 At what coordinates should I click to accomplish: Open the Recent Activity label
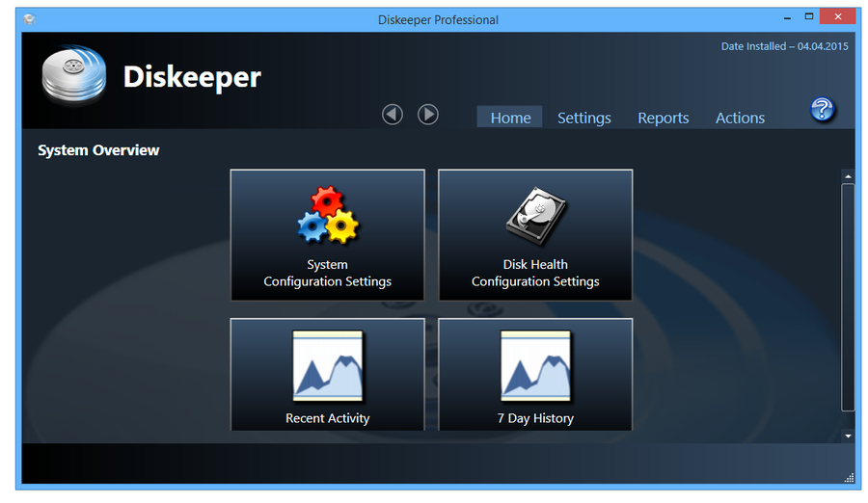328,418
